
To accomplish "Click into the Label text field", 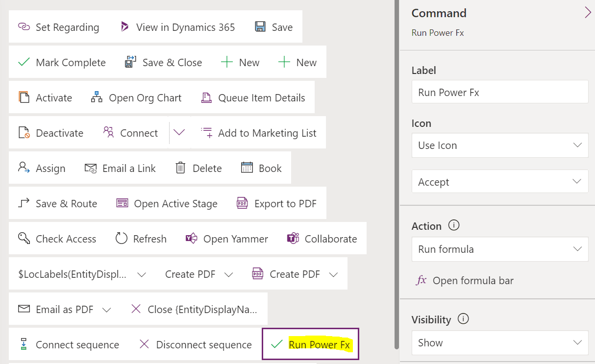I will point(500,92).
